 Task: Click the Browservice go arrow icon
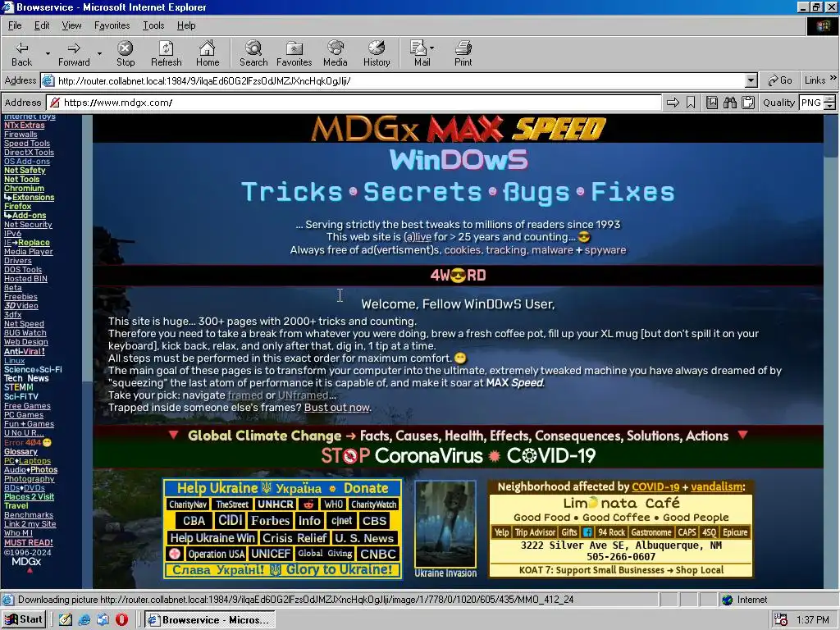coord(673,103)
